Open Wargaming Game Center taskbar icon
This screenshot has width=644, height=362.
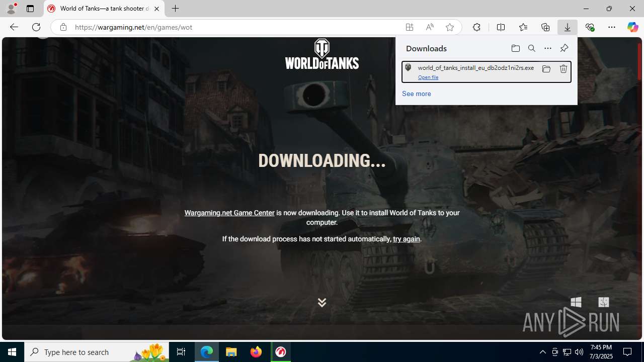[281, 352]
